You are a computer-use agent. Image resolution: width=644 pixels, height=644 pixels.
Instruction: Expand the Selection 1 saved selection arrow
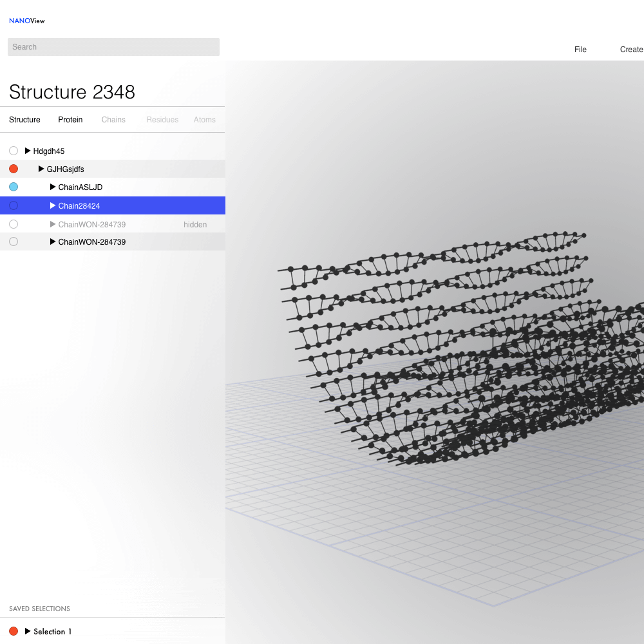[x=28, y=631]
